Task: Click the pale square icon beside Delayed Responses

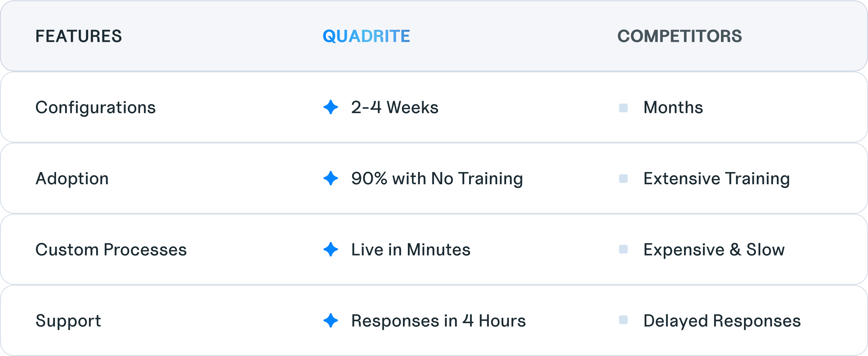Action: [623, 320]
